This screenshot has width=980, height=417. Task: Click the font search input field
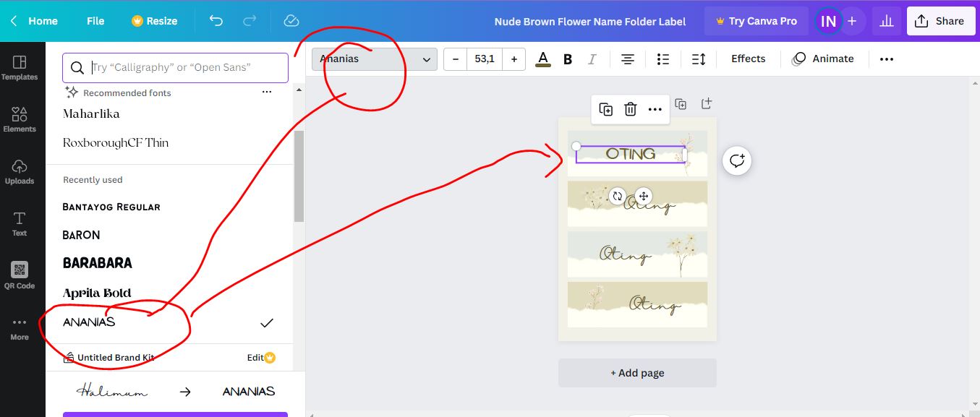pos(184,67)
